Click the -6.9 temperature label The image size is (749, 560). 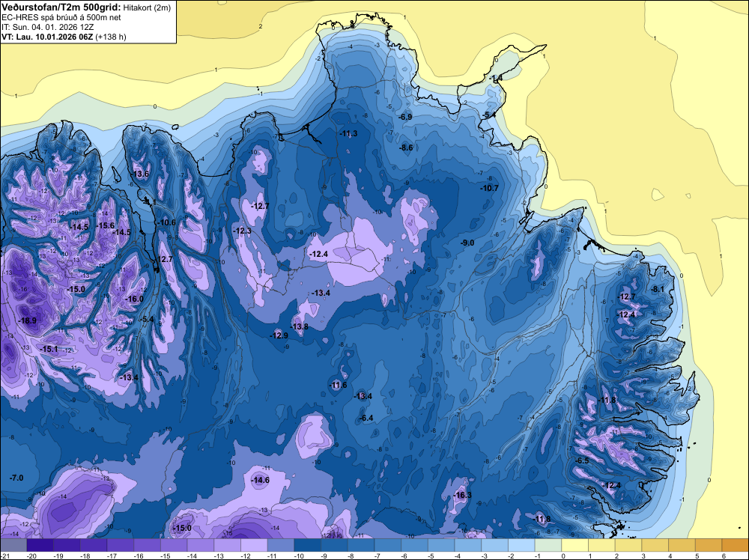(405, 117)
